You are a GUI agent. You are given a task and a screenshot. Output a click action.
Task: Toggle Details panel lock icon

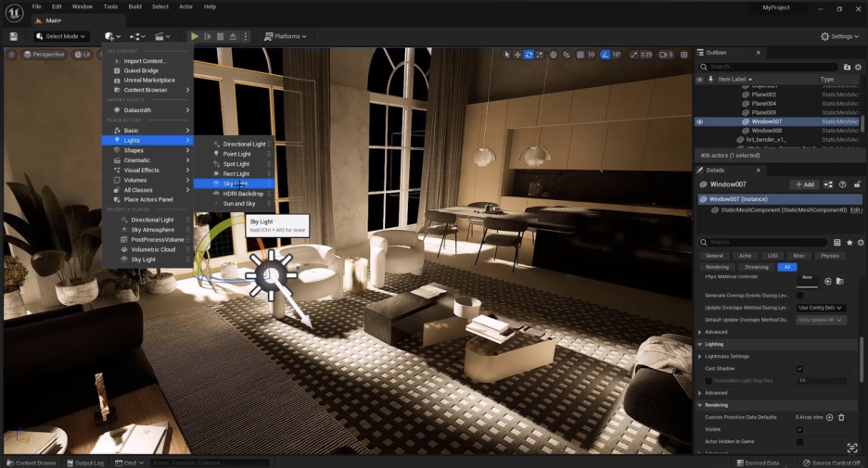pos(857,184)
